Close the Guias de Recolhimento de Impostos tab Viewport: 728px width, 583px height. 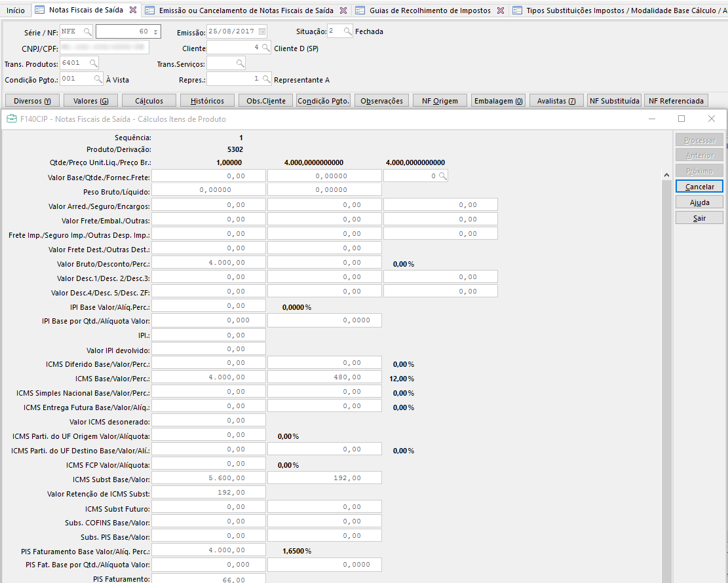point(501,10)
